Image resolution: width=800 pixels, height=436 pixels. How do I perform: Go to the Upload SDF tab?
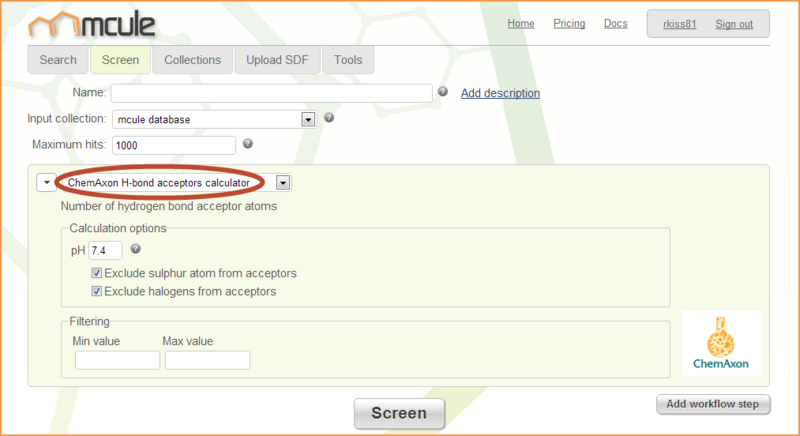click(x=278, y=60)
